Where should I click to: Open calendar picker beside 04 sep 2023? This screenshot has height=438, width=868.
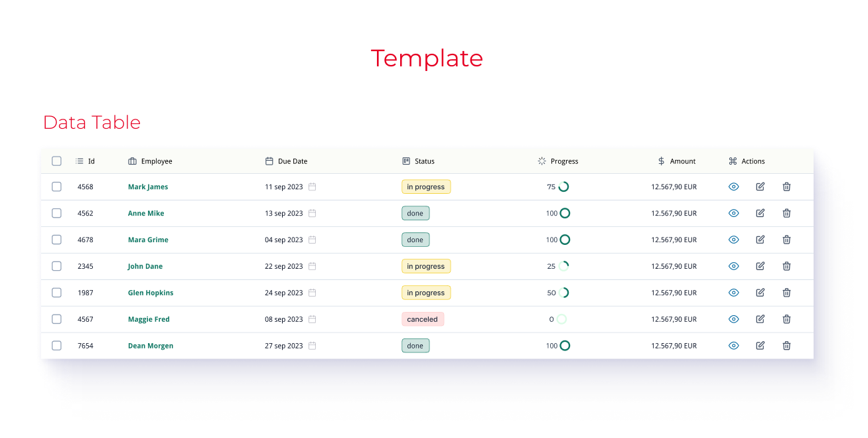312,240
